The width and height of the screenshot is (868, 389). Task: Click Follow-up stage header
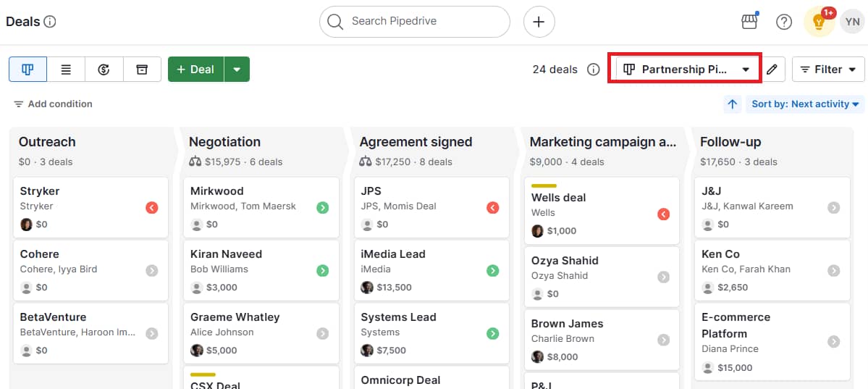(x=730, y=142)
